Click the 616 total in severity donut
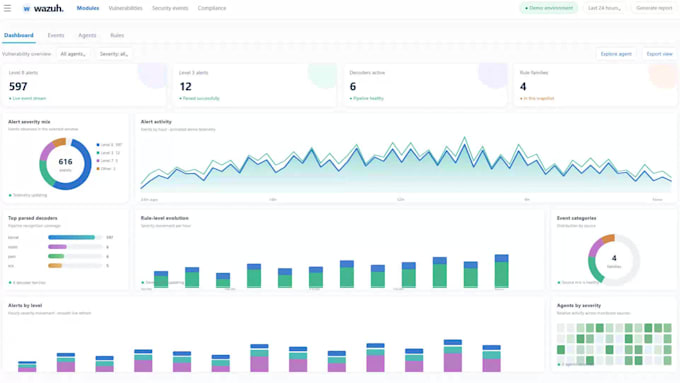Image resolution: width=680 pixels, height=383 pixels. [x=65, y=162]
